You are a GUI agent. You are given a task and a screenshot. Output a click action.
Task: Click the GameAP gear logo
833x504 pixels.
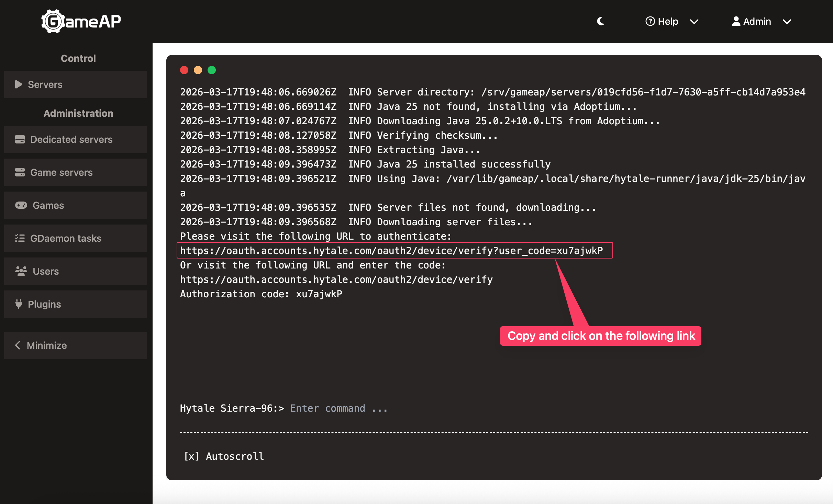(53, 21)
